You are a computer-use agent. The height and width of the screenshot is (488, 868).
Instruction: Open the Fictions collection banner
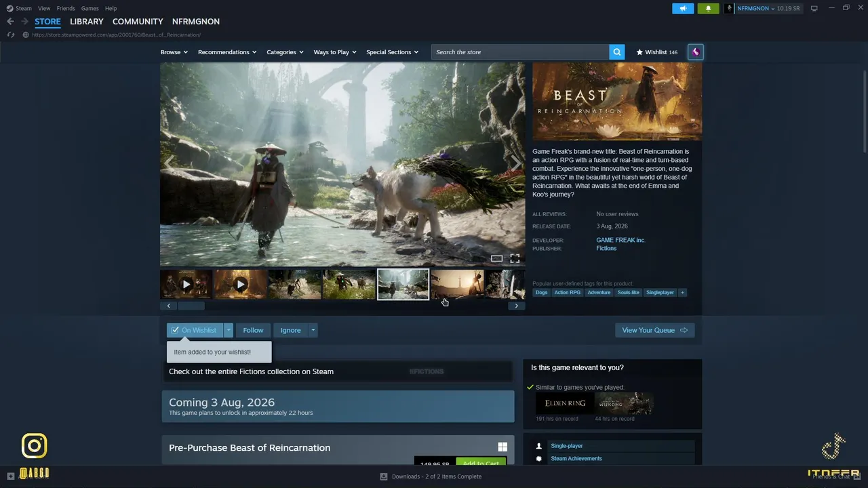click(338, 371)
